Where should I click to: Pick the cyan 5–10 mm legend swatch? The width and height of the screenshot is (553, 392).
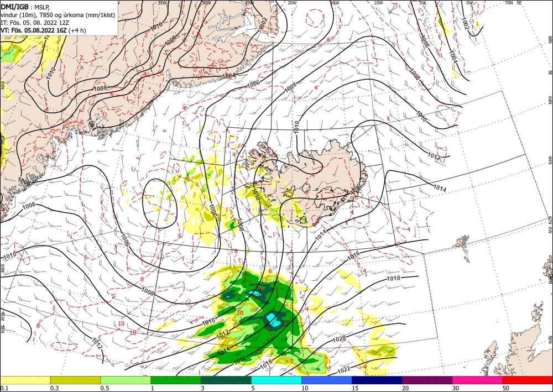[x=276, y=380]
